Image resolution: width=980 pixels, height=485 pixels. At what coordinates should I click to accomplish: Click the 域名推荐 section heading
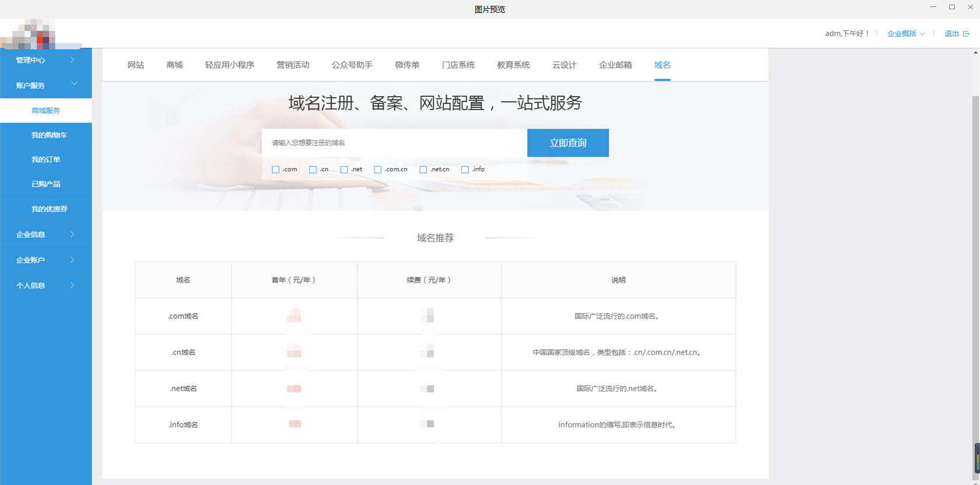(x=435, y=238)
